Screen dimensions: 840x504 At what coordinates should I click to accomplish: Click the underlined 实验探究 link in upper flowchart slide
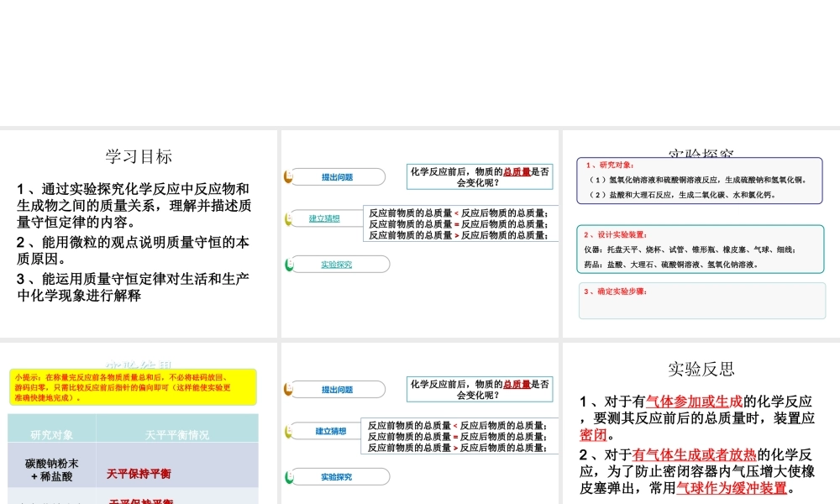pyautogui.click(x=337, y=264)
